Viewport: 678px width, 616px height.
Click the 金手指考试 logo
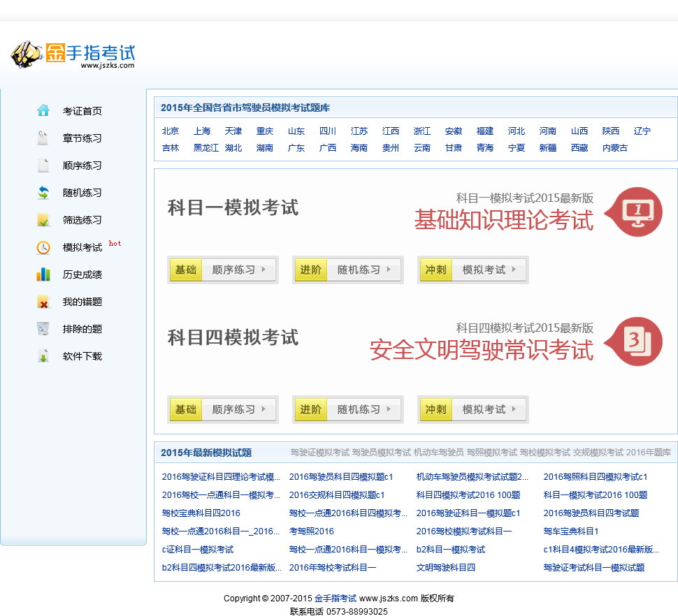pos(73,54)
